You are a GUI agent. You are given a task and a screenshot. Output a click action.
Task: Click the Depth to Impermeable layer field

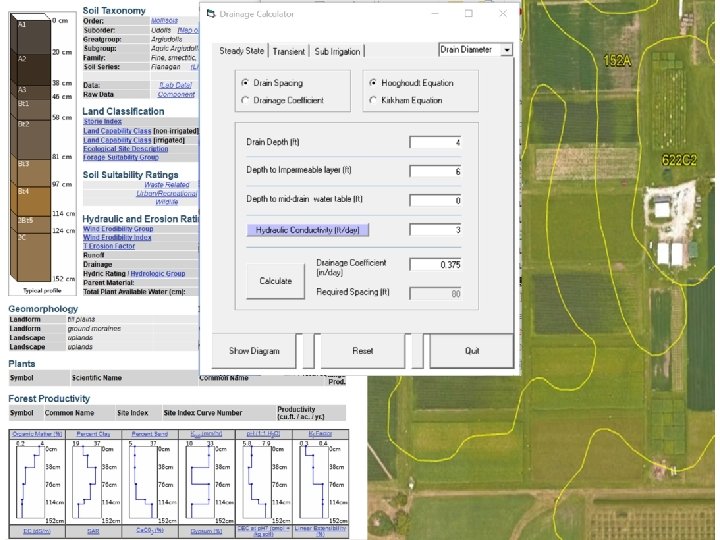click(436, 171)
